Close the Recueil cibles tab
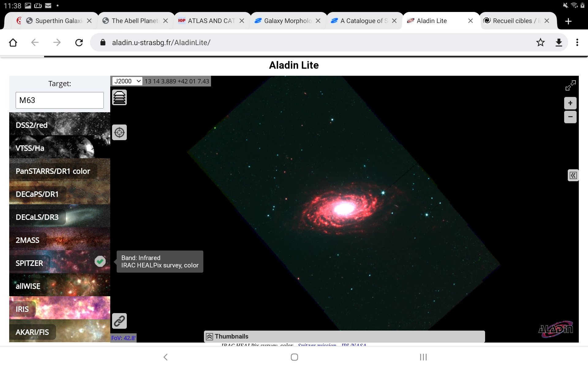 coord(547,21)
